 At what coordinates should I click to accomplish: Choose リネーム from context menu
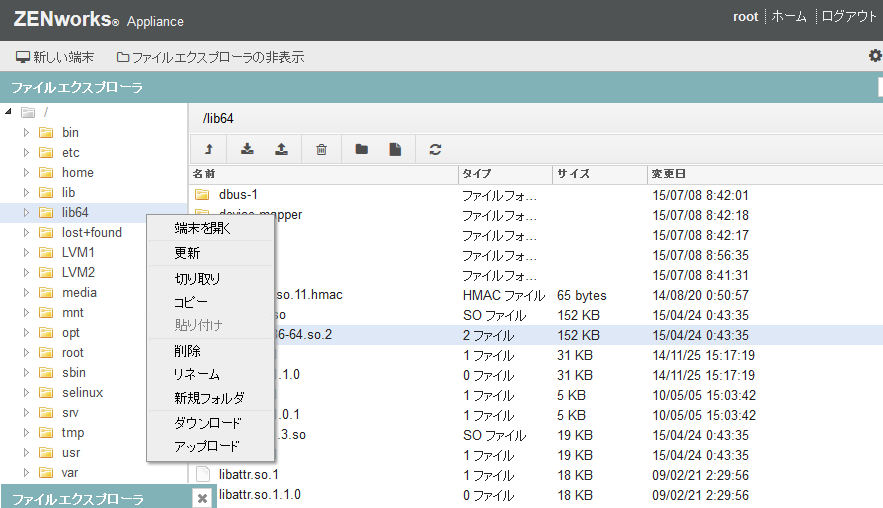[x=210, y=374]
